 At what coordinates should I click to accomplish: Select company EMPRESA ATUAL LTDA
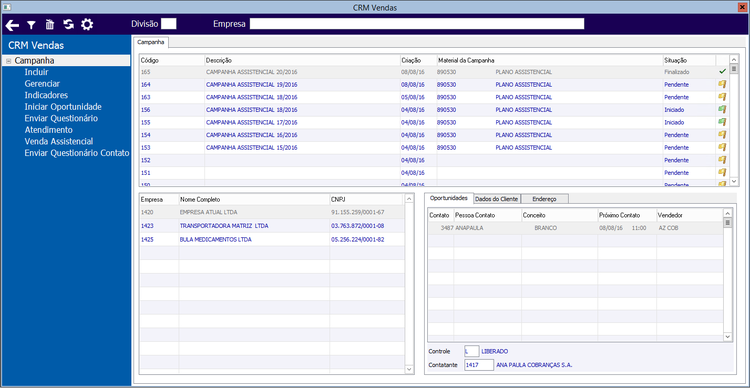coord(272,212)
